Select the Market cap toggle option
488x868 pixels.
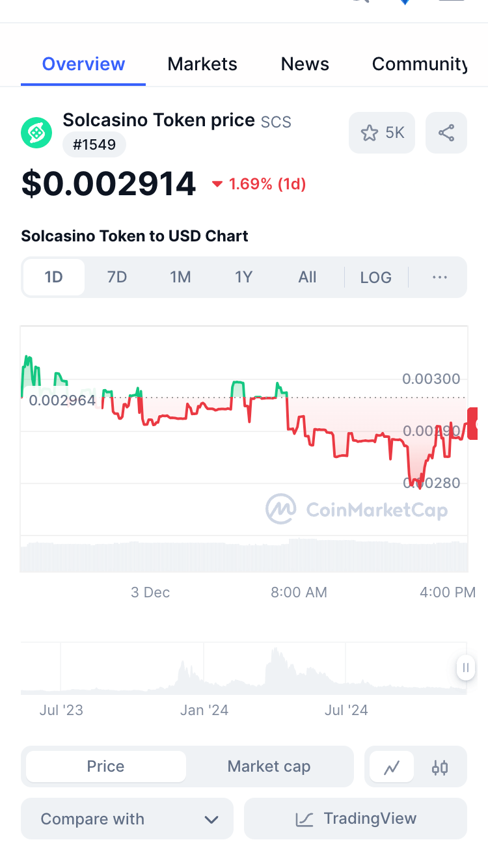(x=269, y=766)
